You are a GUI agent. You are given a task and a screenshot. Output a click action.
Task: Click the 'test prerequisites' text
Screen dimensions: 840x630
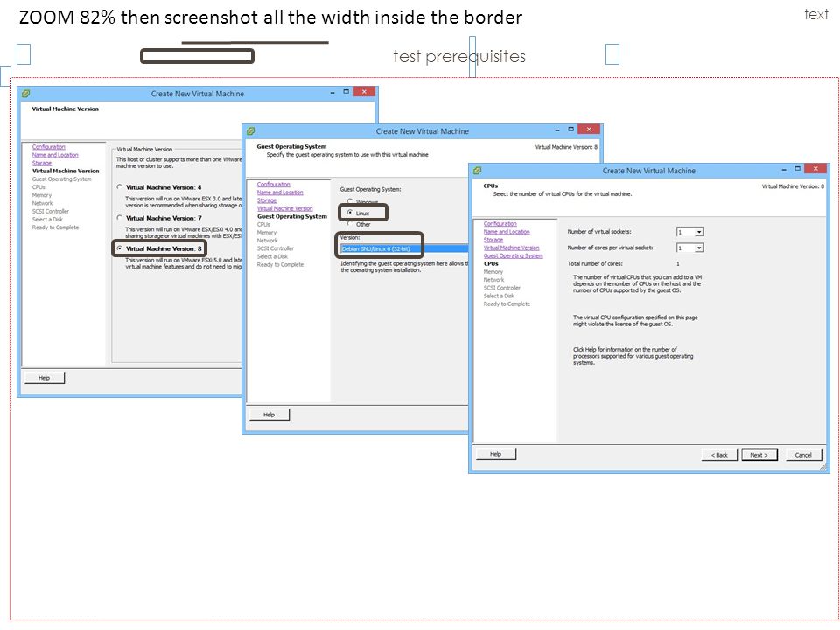pyautogui.click(x=459, y=56)
